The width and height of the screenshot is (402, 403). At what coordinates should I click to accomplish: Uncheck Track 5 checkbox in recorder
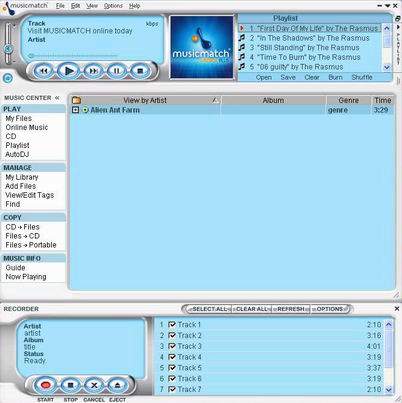pyautogui.click(x=172, y=368)
